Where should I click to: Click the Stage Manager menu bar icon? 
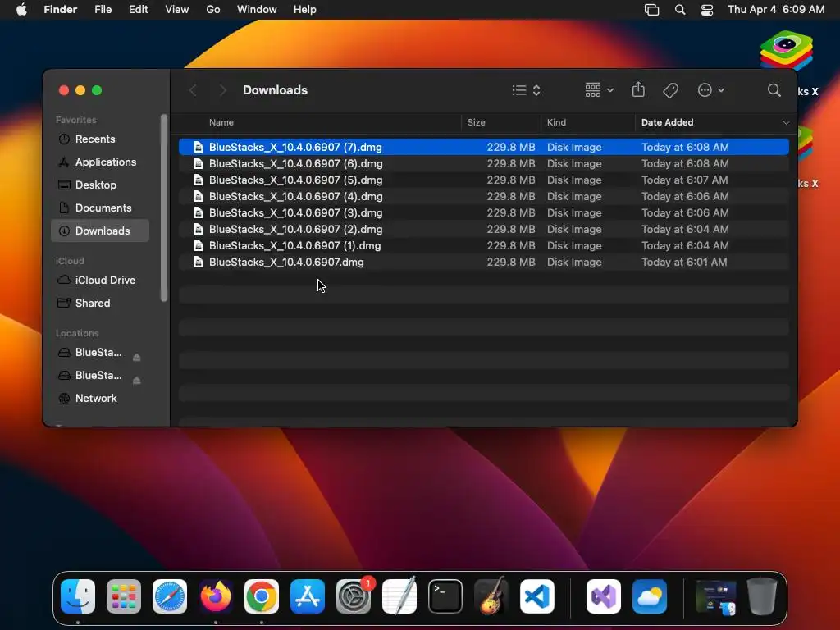click(651, 10)
